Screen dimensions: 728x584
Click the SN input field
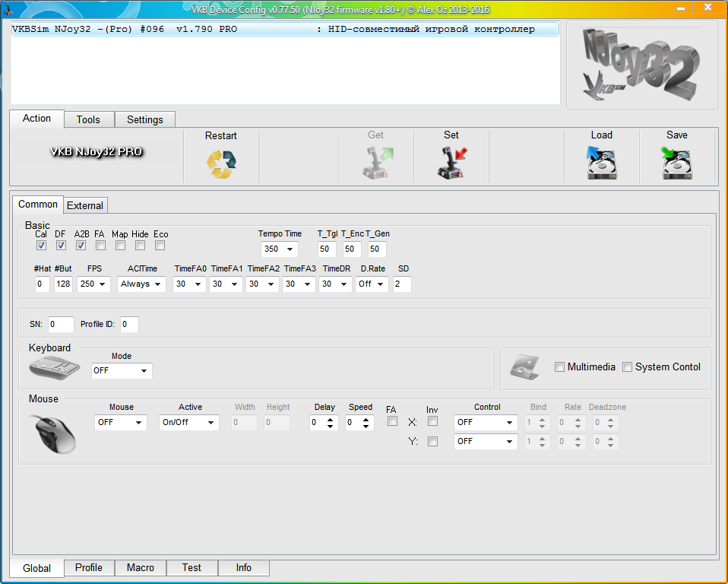[x=61, y=324]
